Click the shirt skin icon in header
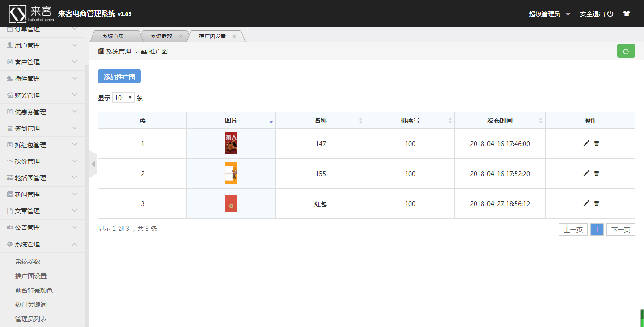The height and width of the screenshot is (327, 644). point(627,14)
